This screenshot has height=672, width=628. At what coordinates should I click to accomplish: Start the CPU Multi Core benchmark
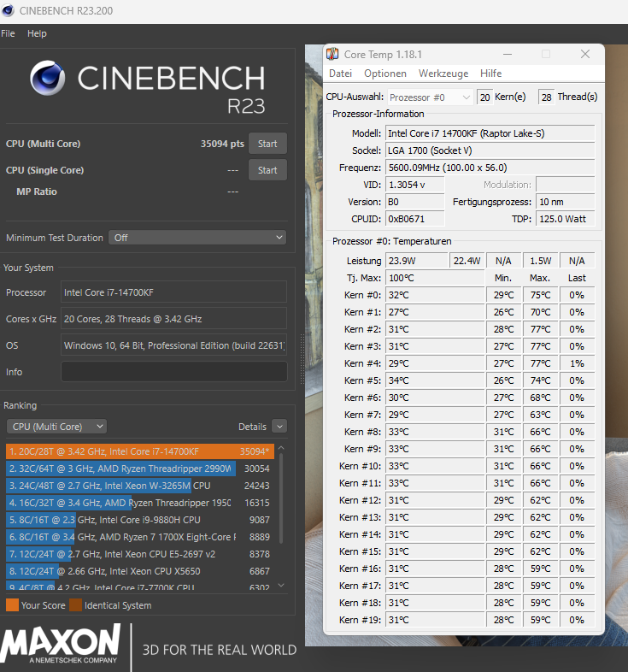click(x=267, y=144)
